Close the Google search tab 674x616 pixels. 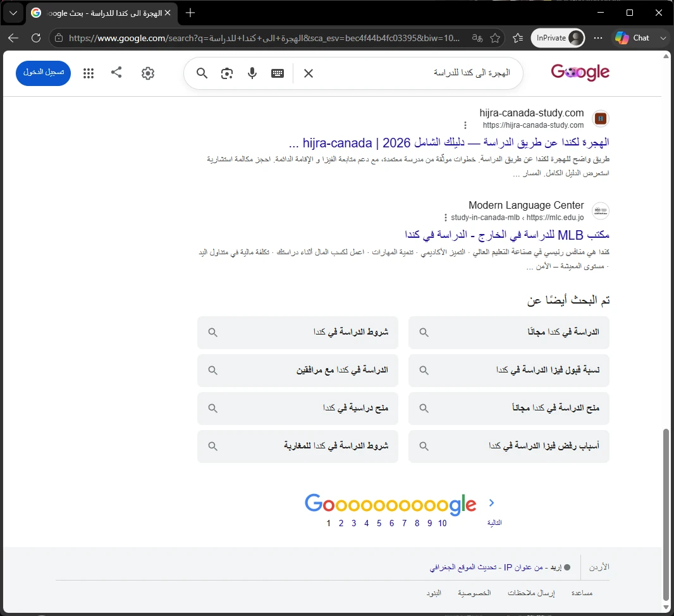[168, 13]
